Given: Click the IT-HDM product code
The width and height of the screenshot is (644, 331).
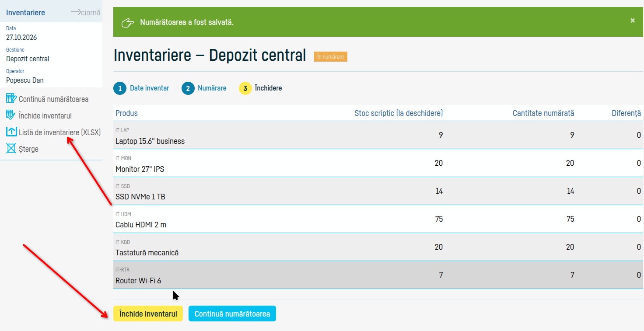Looking at the screenshot, I should [x=123, y=214].
